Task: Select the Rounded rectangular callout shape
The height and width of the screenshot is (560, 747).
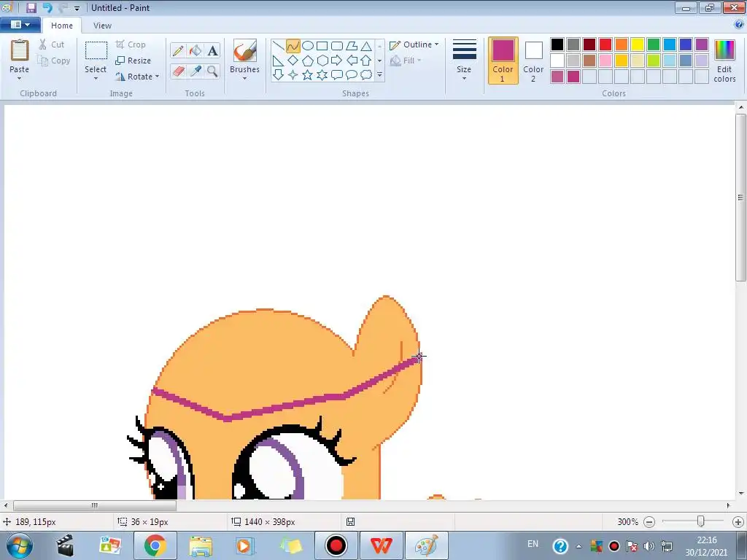Action: point(337,75)
